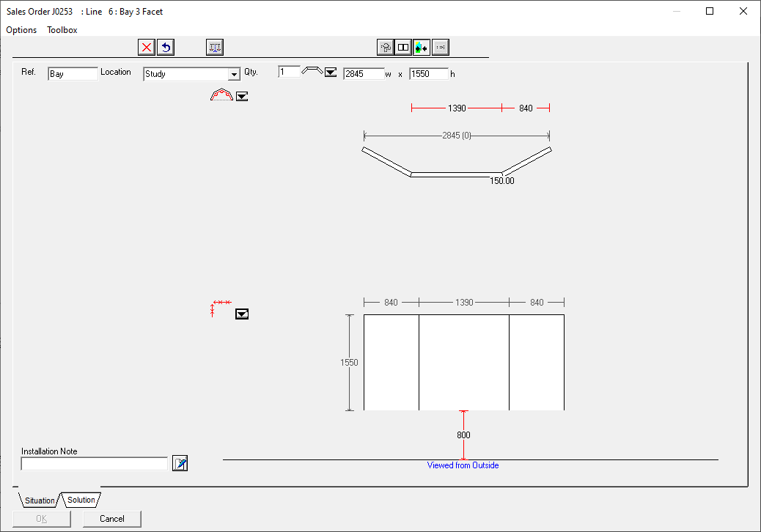Open the Location dropdown showing Study
Viewport: 761px width, 532px height.
(234, 74)
